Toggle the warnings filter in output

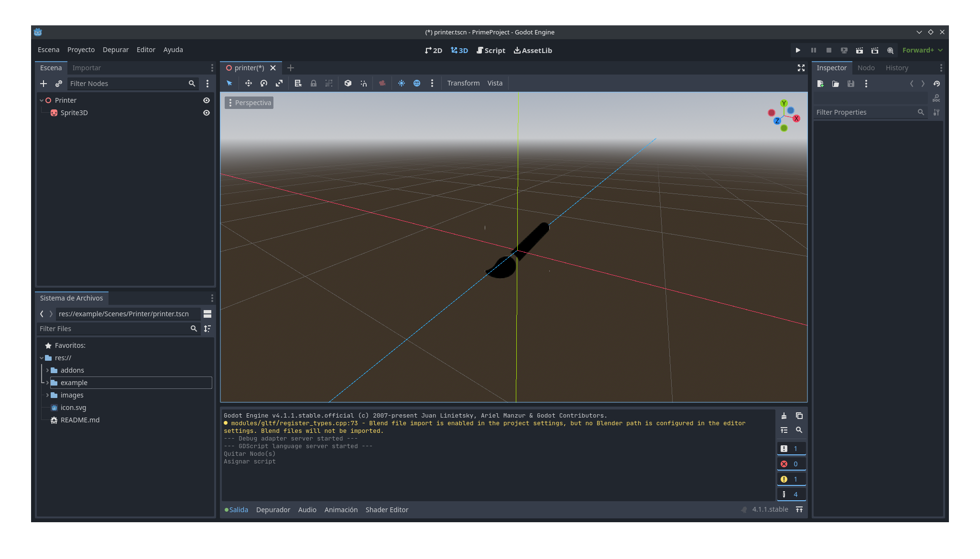[x=791, y=479]
